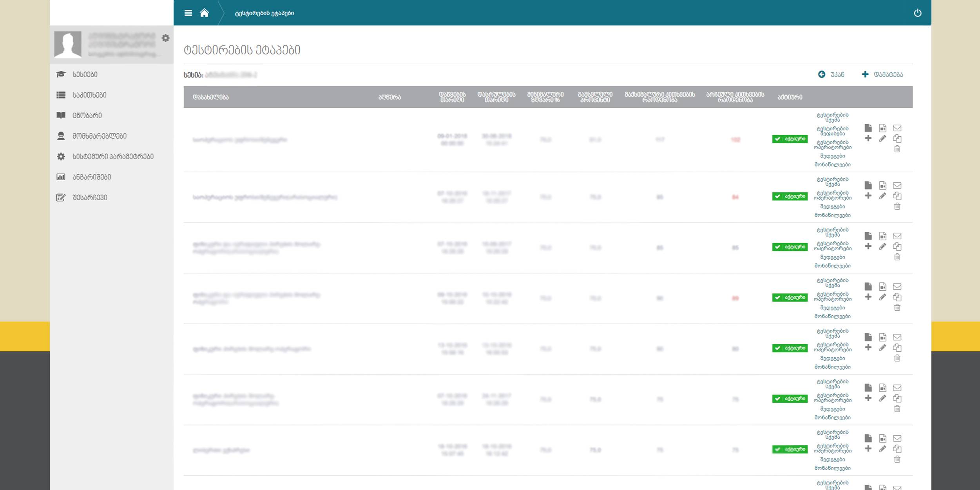Toggle აქტიური status in the seventh row
Image resolution: width=980 pixels, height=490 pixels.
coord(790,449)
